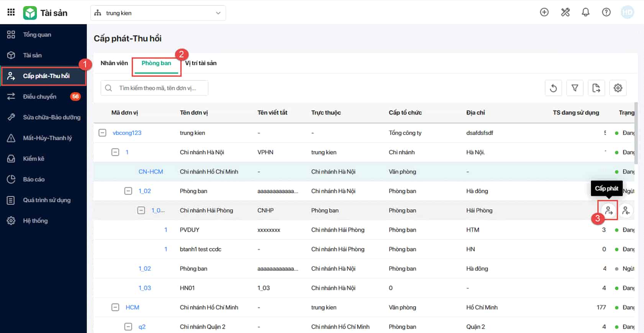Open Điều chuyển in sidebar
This screenshot has width=644, height=333.
tap(43, 97)
